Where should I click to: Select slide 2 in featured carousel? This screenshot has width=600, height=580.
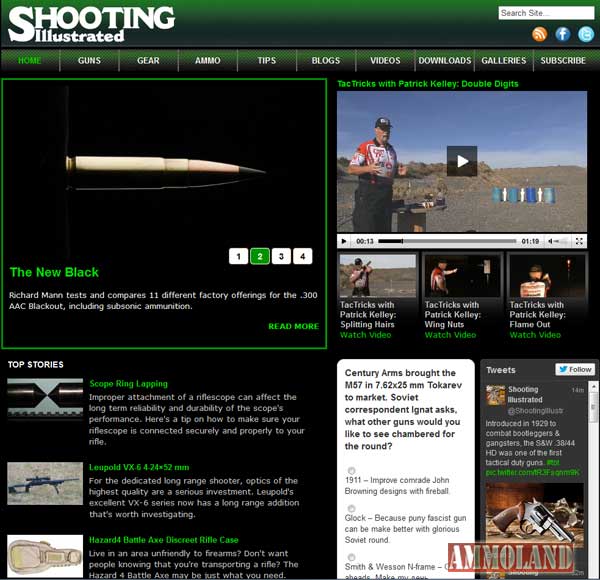pyautogui.click(x=260, y=256)
